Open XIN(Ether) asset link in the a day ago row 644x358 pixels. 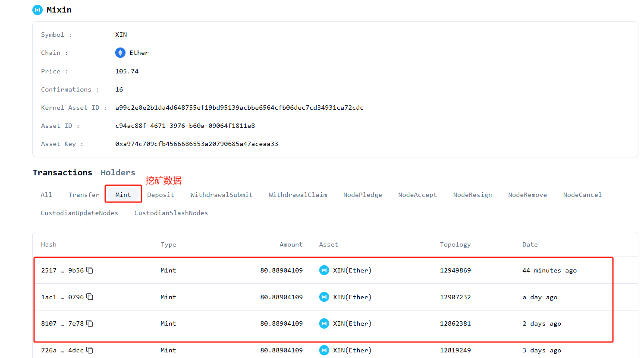click(x=352, y=297)
